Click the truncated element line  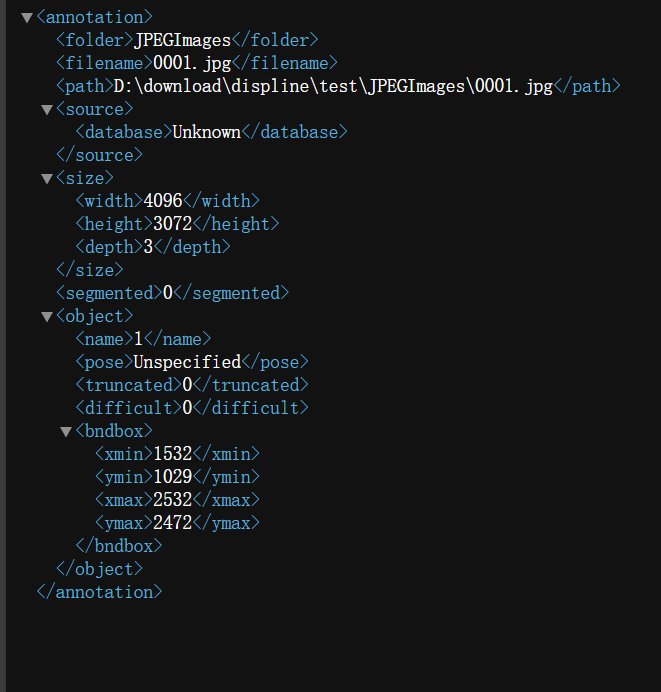click(192, 385)
